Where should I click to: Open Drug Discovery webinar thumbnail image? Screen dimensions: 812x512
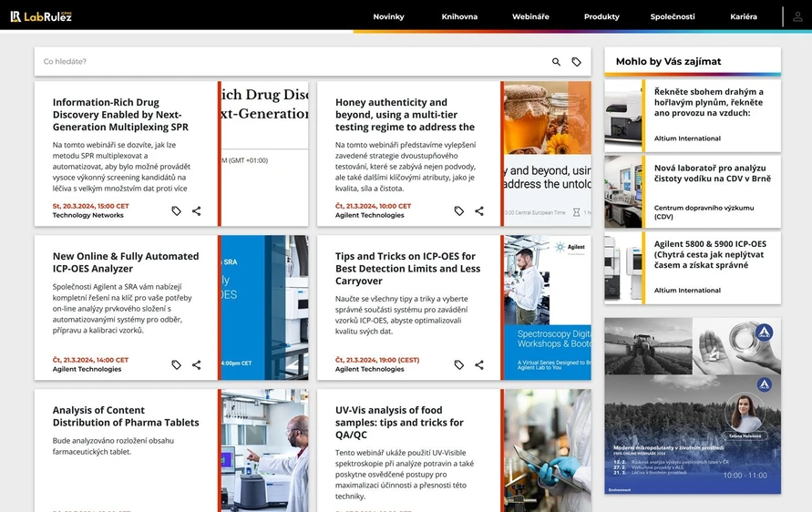(264, 154)
